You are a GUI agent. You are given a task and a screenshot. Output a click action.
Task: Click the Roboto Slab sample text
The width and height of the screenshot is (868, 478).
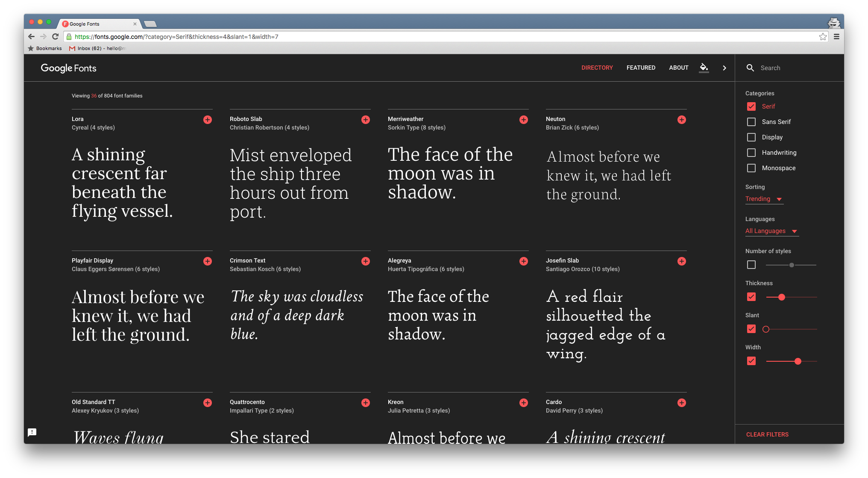291,183
